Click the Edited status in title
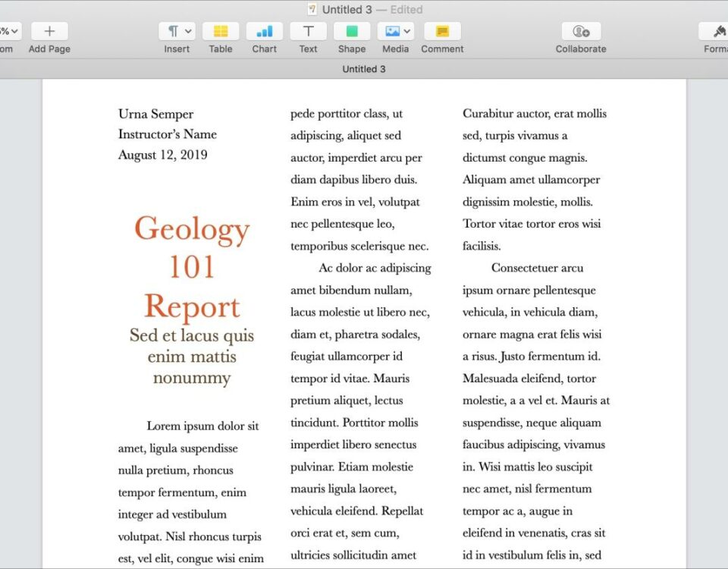 [406, 9]
